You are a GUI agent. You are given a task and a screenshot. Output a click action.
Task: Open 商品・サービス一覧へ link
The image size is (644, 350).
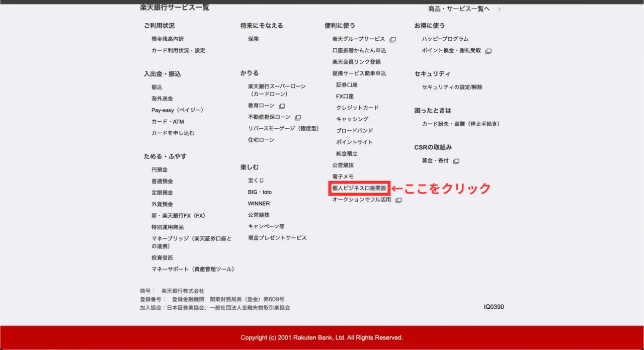[459, 9]
